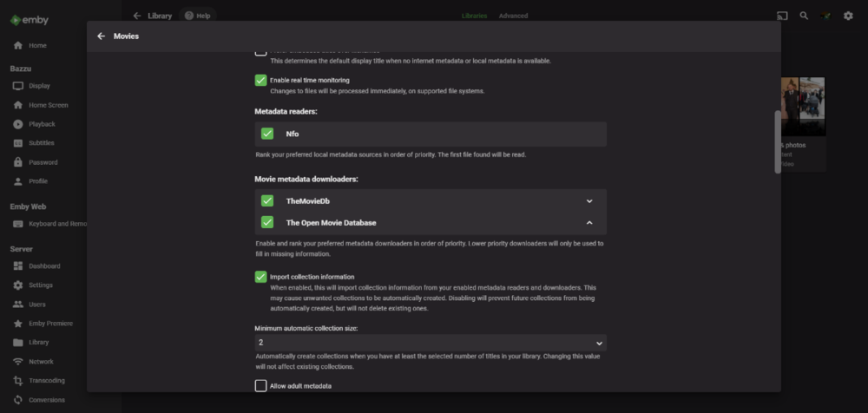
Task: Click the search magnifier icon
Action: (x=804, y=16)
